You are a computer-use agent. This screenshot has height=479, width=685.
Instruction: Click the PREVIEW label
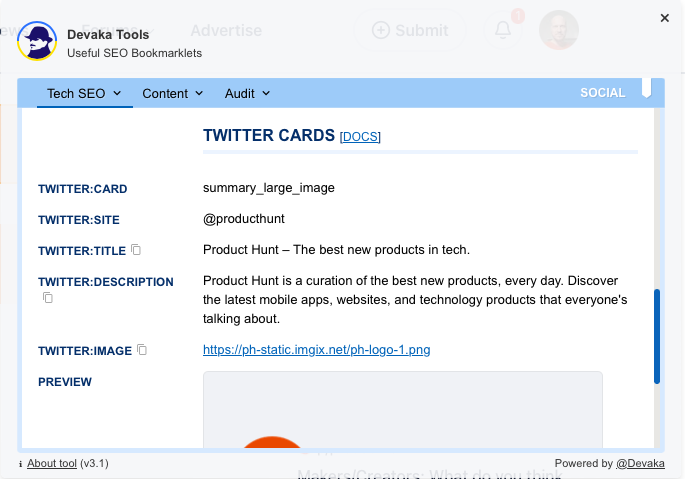(x=65, y=382)
